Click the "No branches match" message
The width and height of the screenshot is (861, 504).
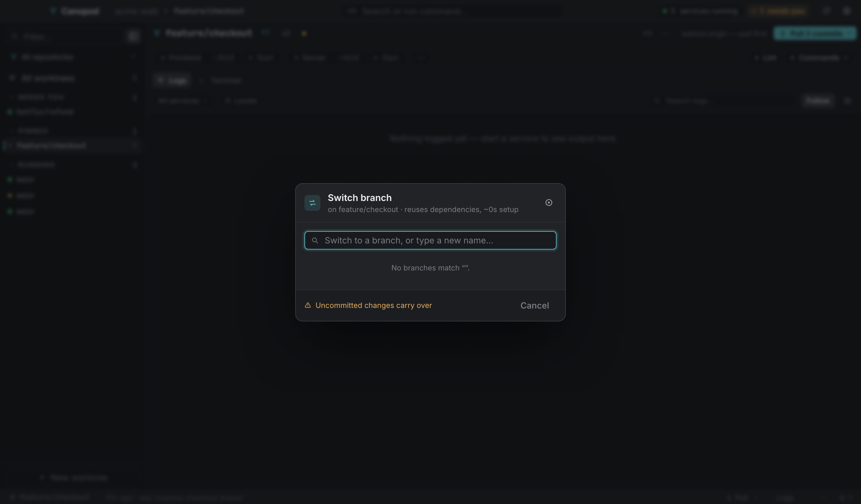tap(430, 268)
